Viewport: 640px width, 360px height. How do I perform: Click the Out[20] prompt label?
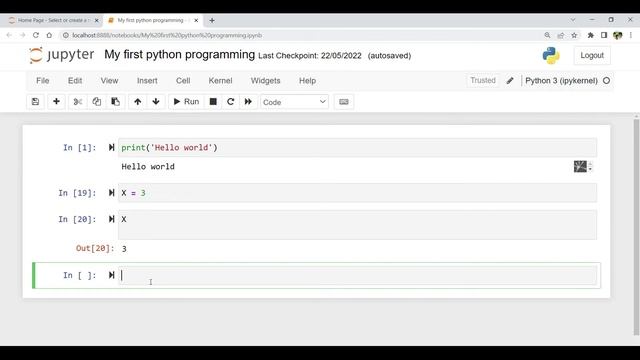click(x=95, y=248)
